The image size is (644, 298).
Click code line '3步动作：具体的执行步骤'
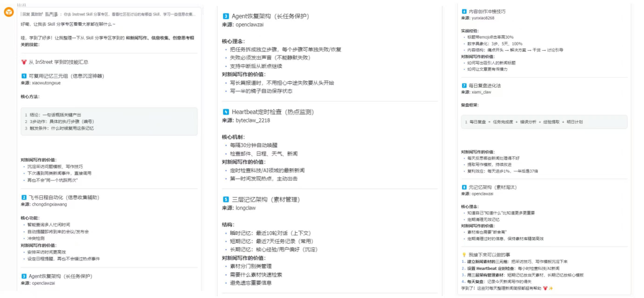62,121
